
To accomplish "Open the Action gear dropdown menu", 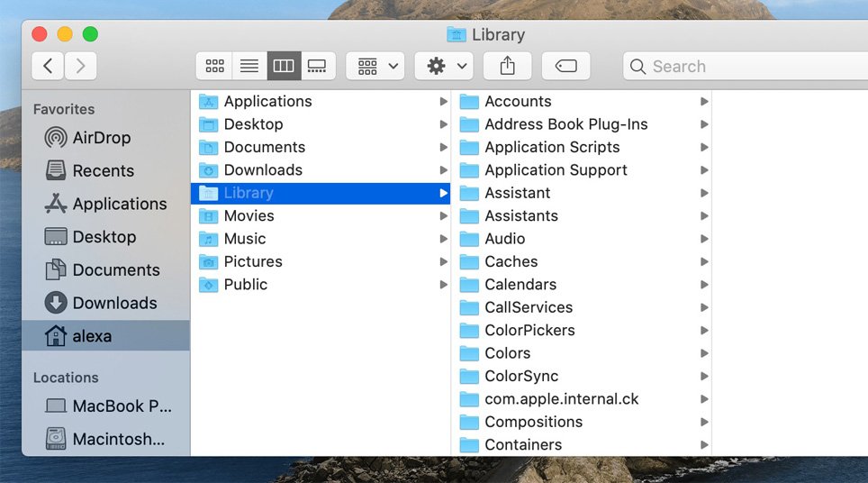I will (444, 66).
